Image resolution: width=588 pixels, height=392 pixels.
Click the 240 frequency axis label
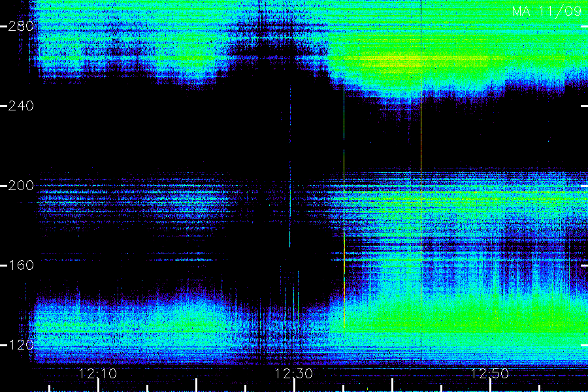point(21,106)
